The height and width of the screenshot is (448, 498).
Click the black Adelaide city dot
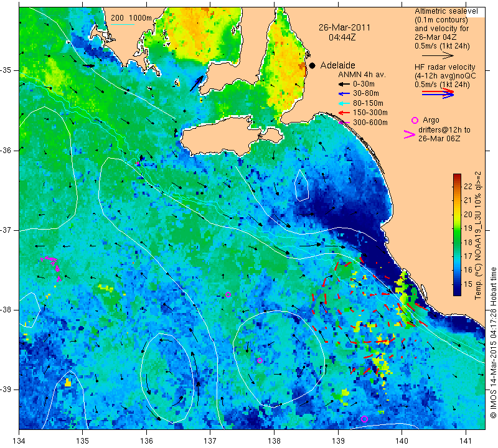[312, 65]
